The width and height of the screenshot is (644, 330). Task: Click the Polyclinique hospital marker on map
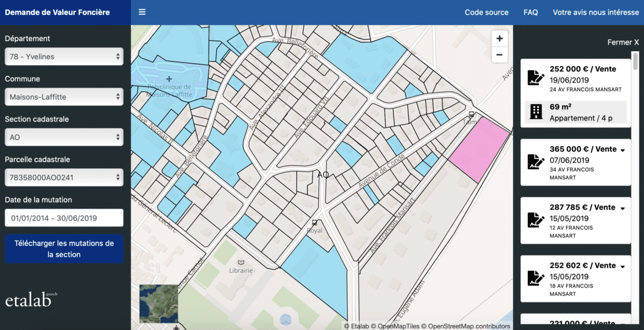pyautogui.click(x=168, y=79)
